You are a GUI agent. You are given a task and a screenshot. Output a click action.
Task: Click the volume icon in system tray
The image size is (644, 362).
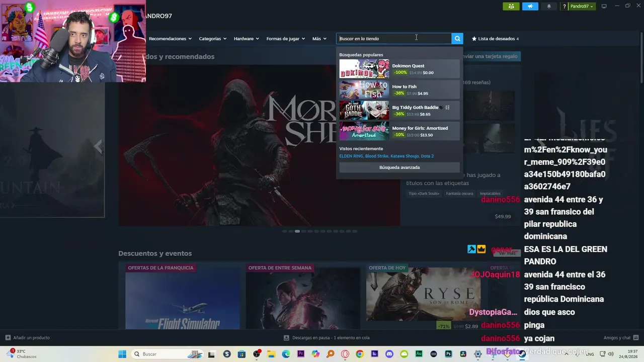tap(611, 354)
